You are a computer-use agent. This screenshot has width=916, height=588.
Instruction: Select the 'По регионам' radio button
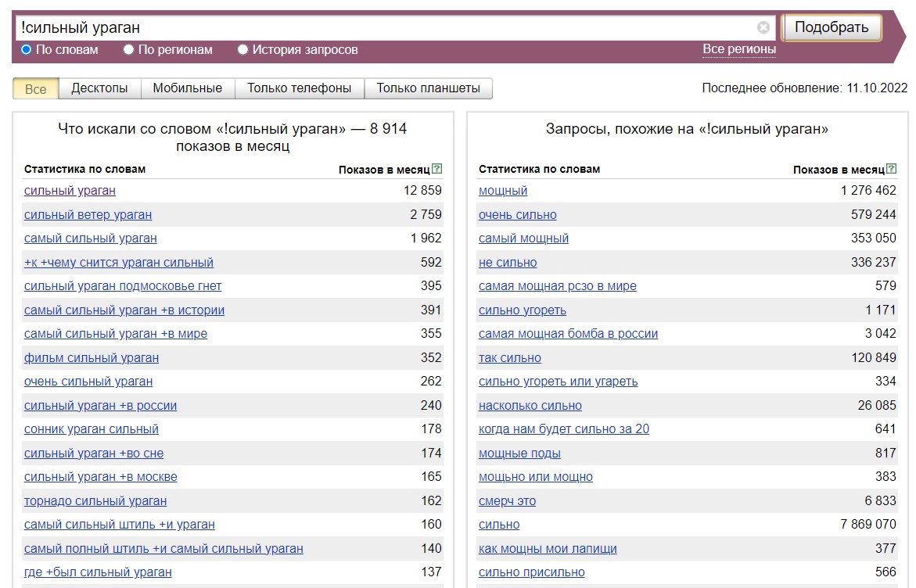pos(129,49)
